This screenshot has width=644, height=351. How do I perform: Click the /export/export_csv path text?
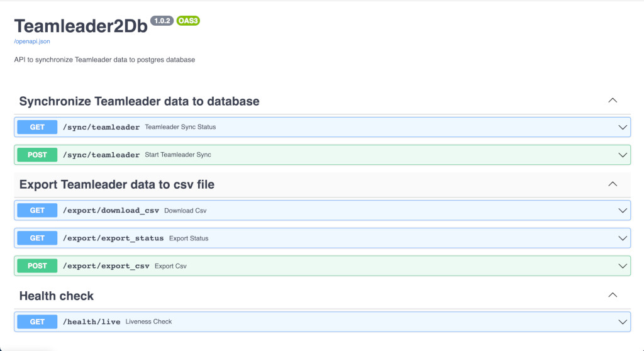click(106, 266)
